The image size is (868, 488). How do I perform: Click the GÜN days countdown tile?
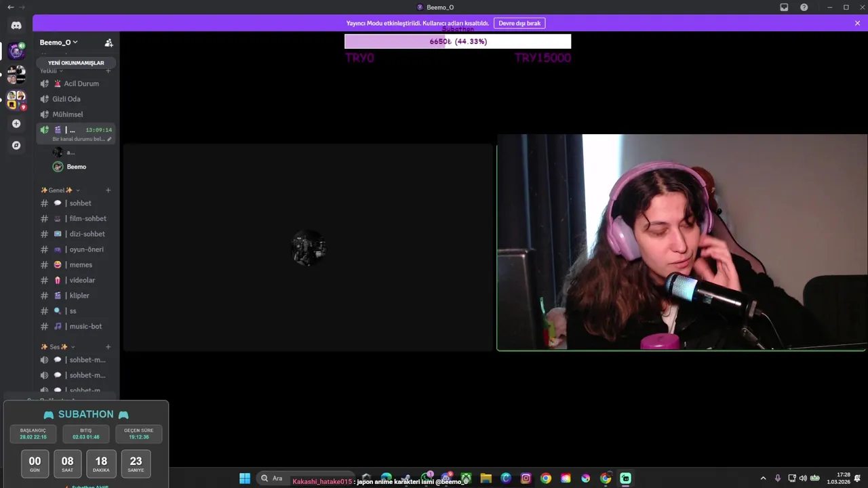click(35, 464)
